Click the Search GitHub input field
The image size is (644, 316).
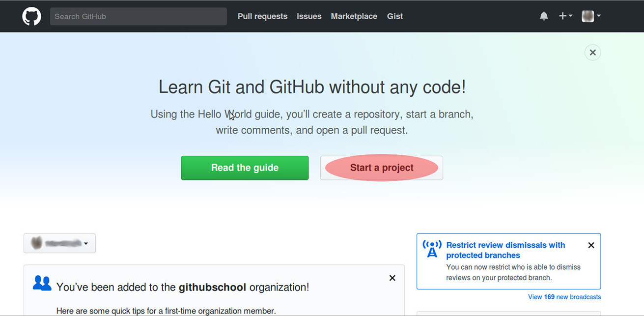pyautogui.click(x=138, y=16)
